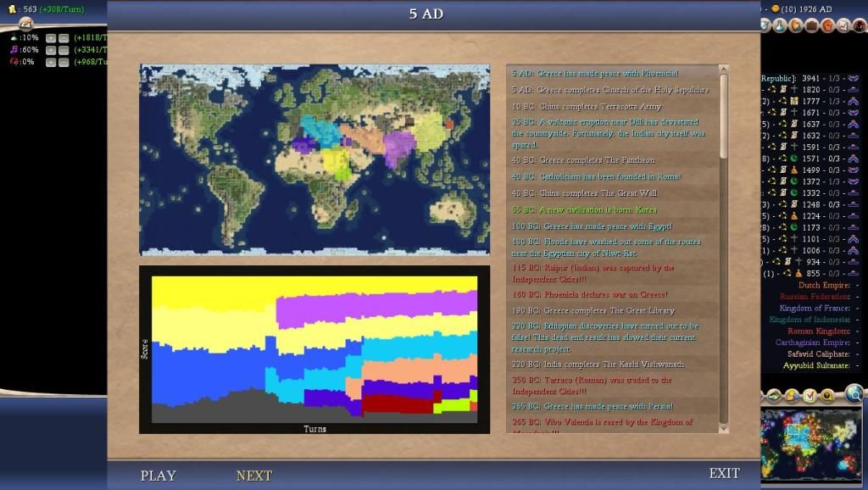868x490 pixels.
Task: Click Roman Kingdom in the scoreboard
Action: pos(819,331)
